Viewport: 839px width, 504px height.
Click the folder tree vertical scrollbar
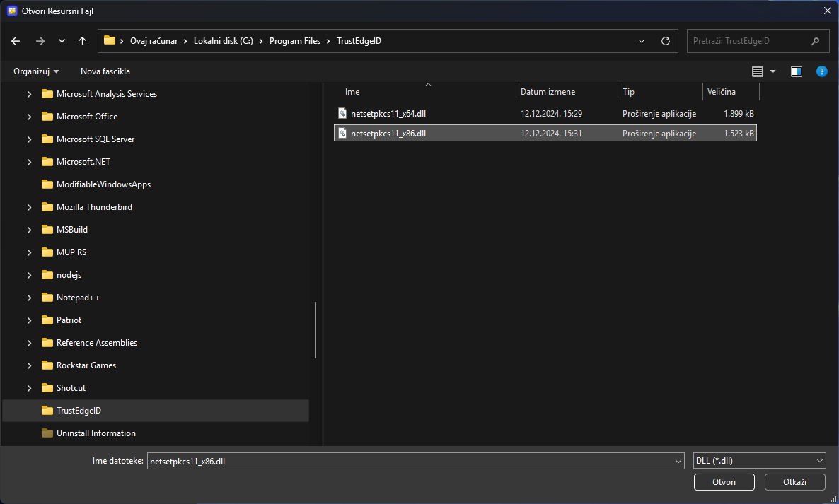[316, 330]
